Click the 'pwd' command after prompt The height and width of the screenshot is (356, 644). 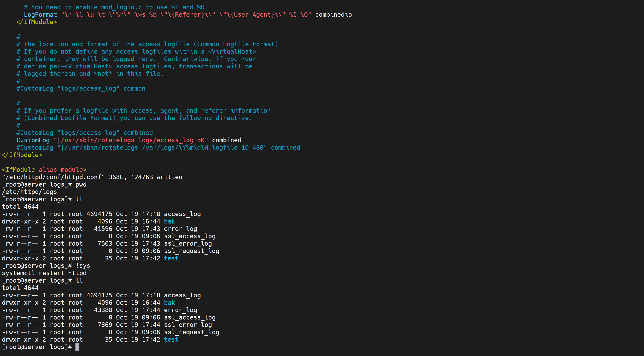81,184
